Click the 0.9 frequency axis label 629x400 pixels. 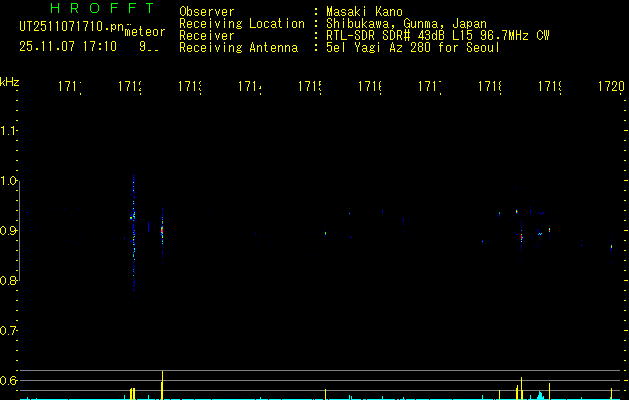point(8,231)
